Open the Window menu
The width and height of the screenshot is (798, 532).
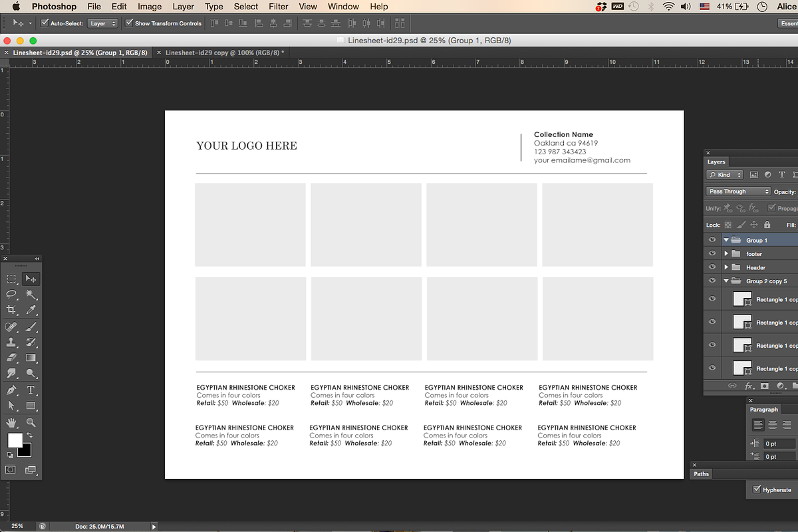click(344, 7)
